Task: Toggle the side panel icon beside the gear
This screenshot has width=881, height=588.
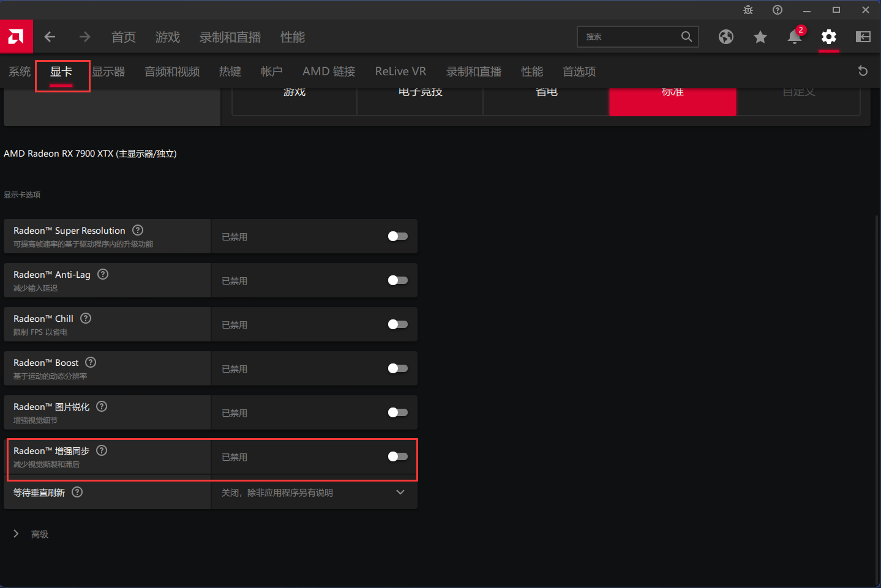Action: tap(863, 37)
